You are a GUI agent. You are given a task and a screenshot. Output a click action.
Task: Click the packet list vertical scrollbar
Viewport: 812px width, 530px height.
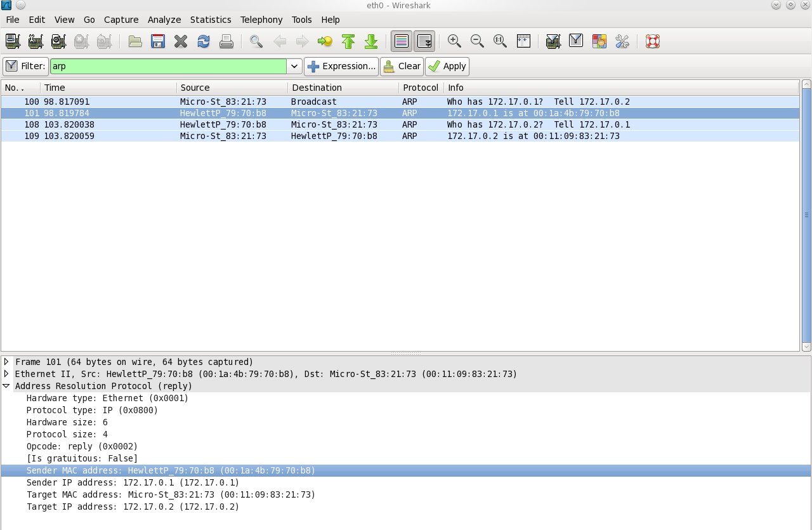(806, 215)
